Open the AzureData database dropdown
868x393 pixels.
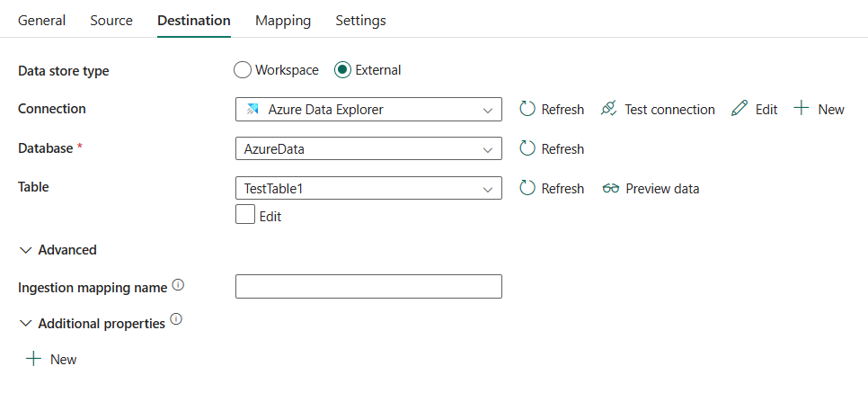pyautogui.click(x=368, y=148)
